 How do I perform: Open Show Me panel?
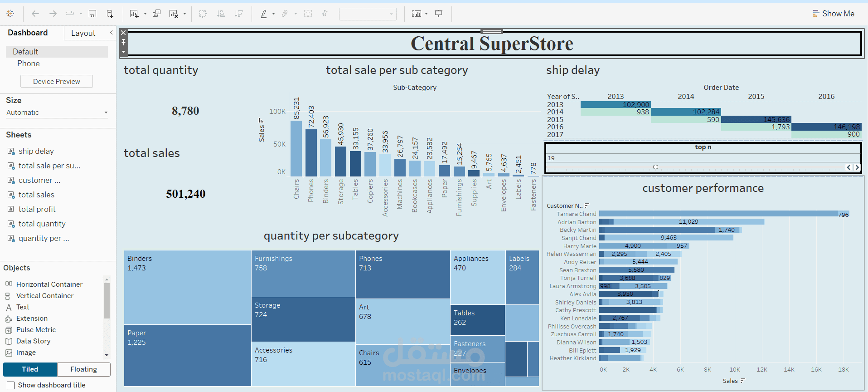(x=834, y=14)
